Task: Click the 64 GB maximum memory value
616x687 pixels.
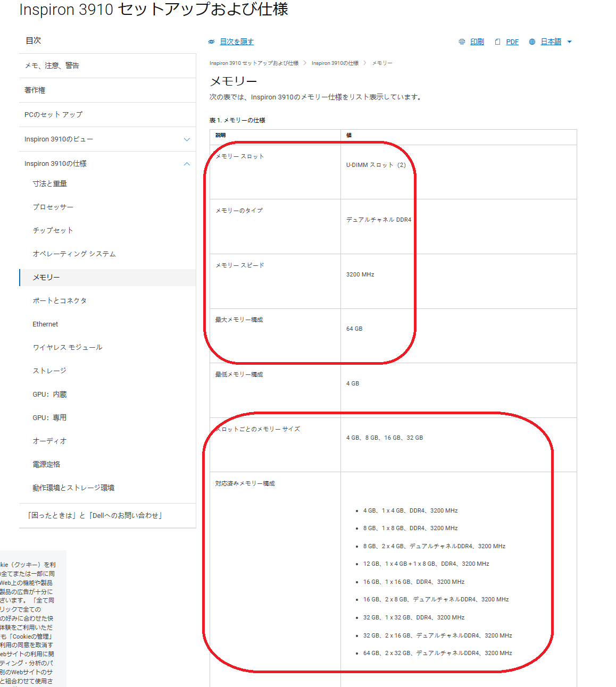Action: pyautogui.click(x=354, y=329)
